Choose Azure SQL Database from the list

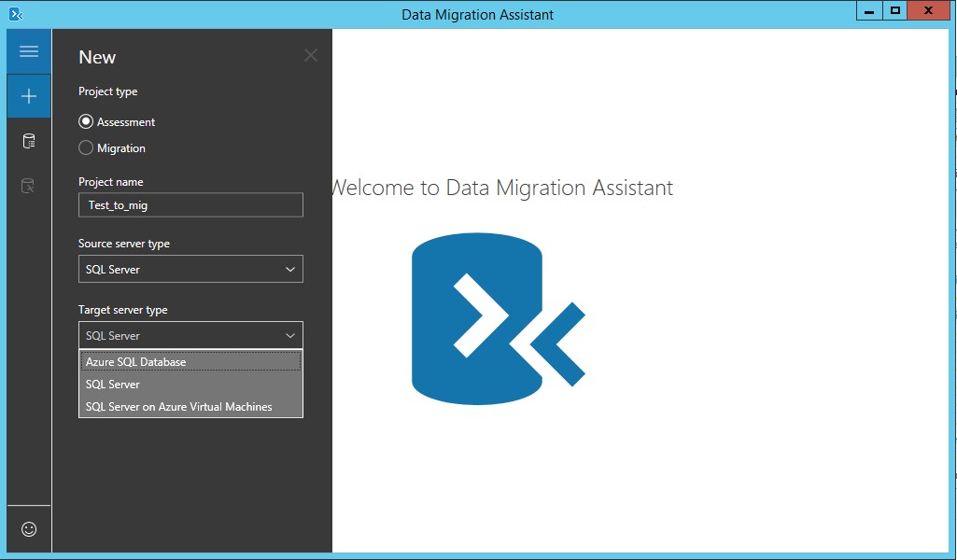[x=190, y=362]
